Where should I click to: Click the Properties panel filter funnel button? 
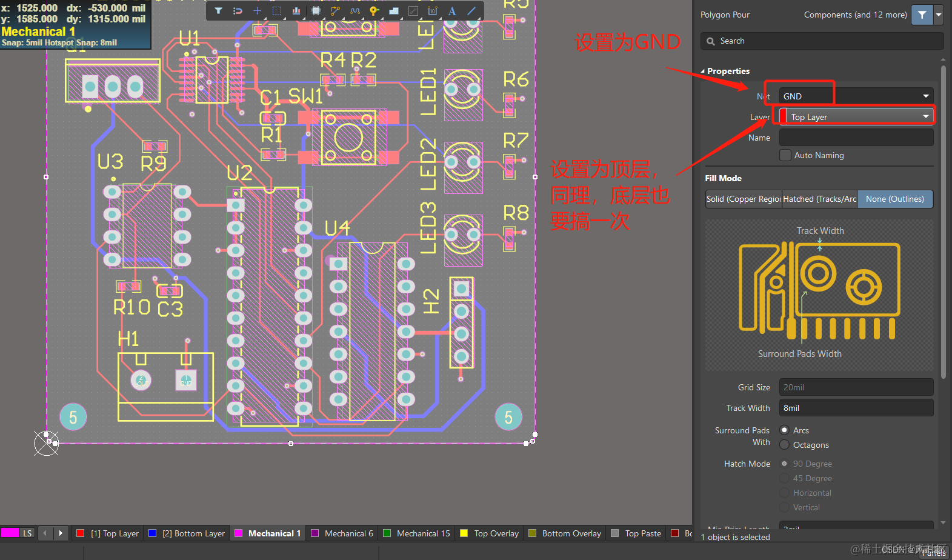[922, 15]
